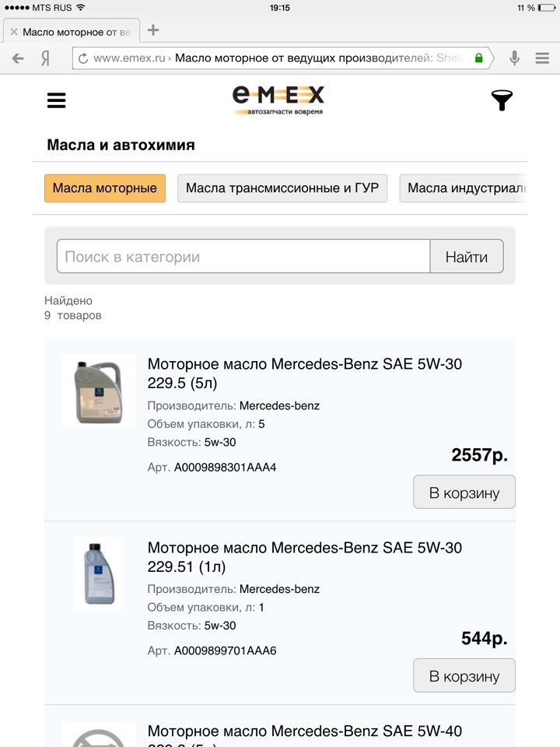Open the hamburger site menu
The width and height of the screenshot is (560, 747).
(56, 100)
